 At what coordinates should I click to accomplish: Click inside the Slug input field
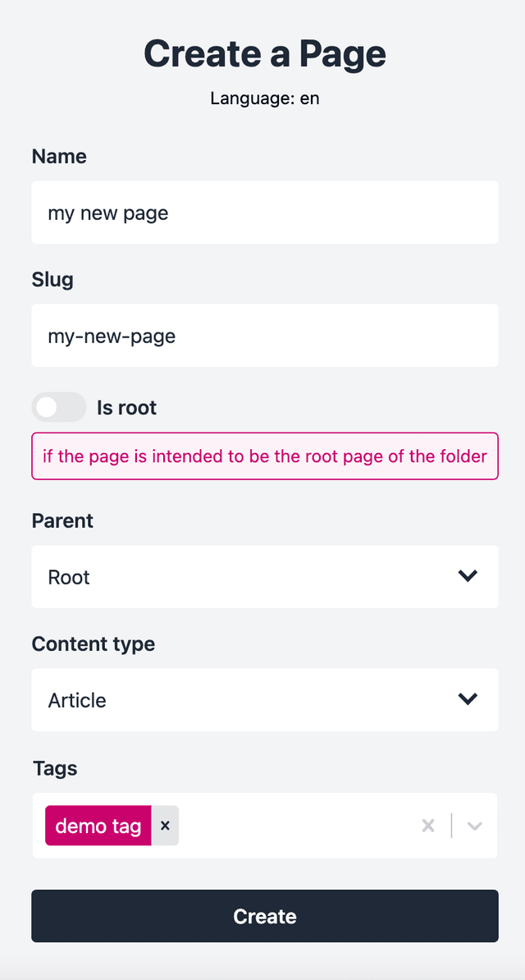(x=264, y=335)
